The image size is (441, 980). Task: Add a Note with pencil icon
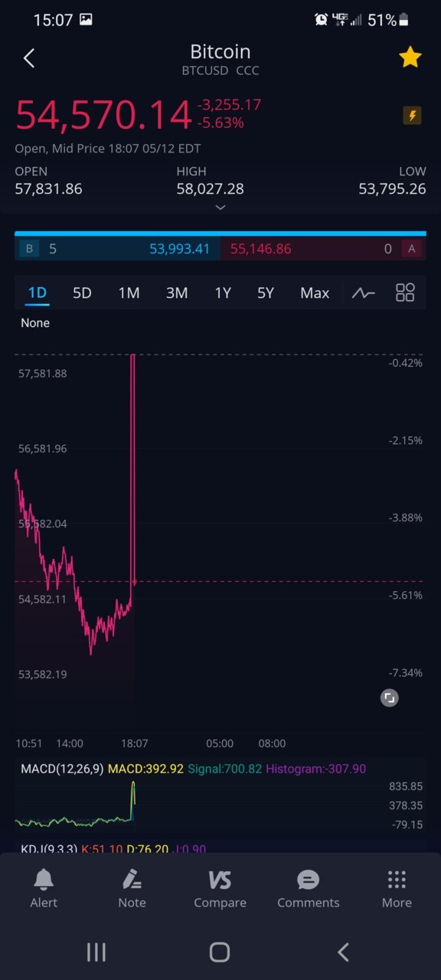[132, 889]
